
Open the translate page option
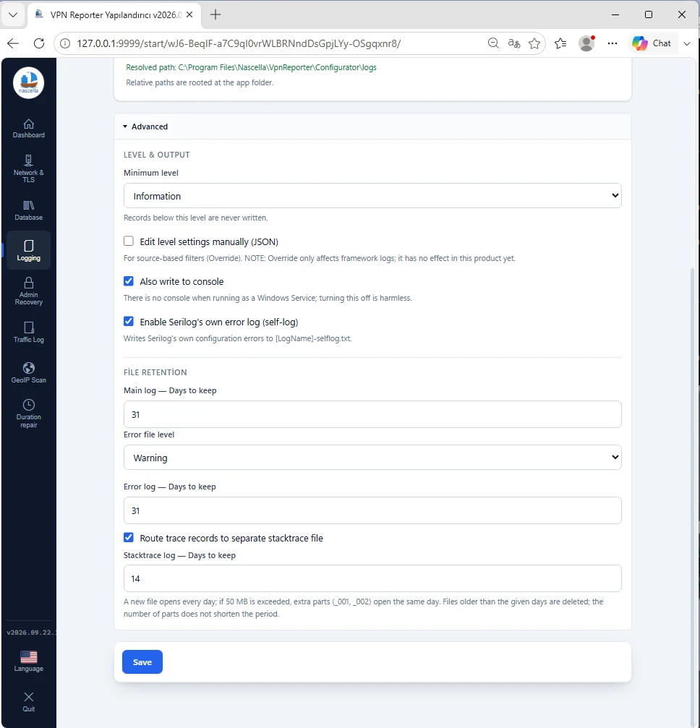pyautogui.click(x=513, y=43)
